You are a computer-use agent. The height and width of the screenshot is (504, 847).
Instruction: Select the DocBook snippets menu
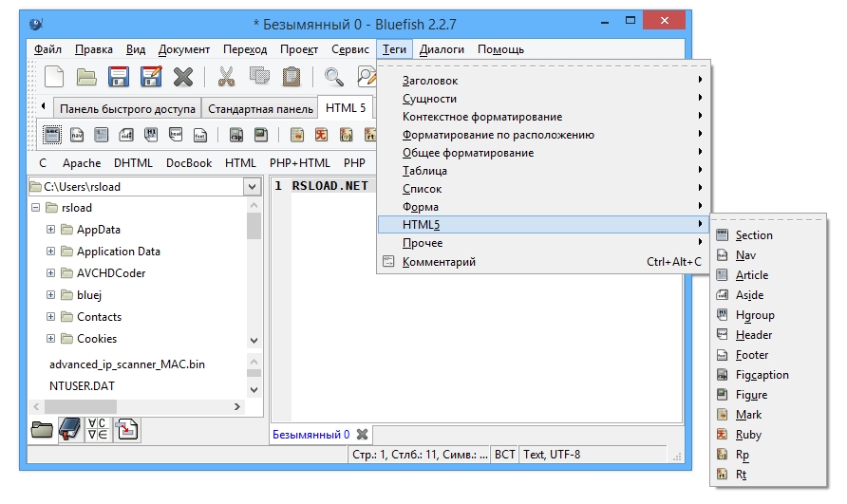click(x=189, y=163)
